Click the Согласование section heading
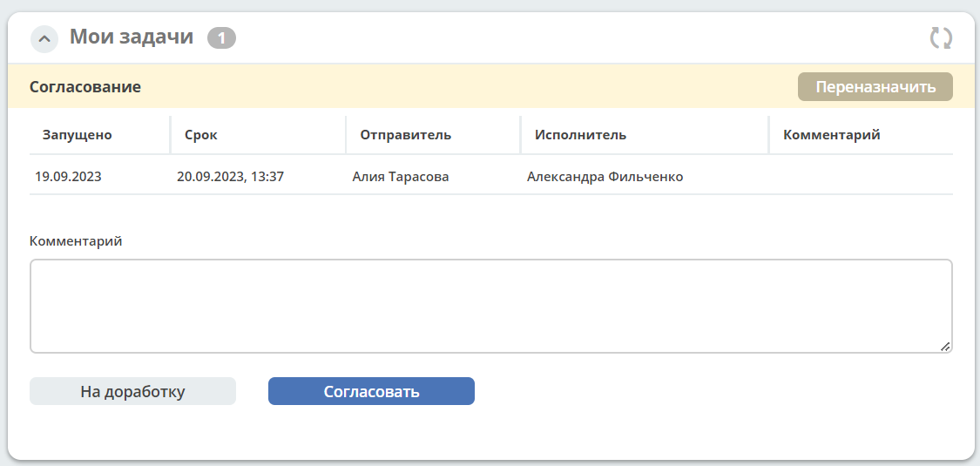 85,87
